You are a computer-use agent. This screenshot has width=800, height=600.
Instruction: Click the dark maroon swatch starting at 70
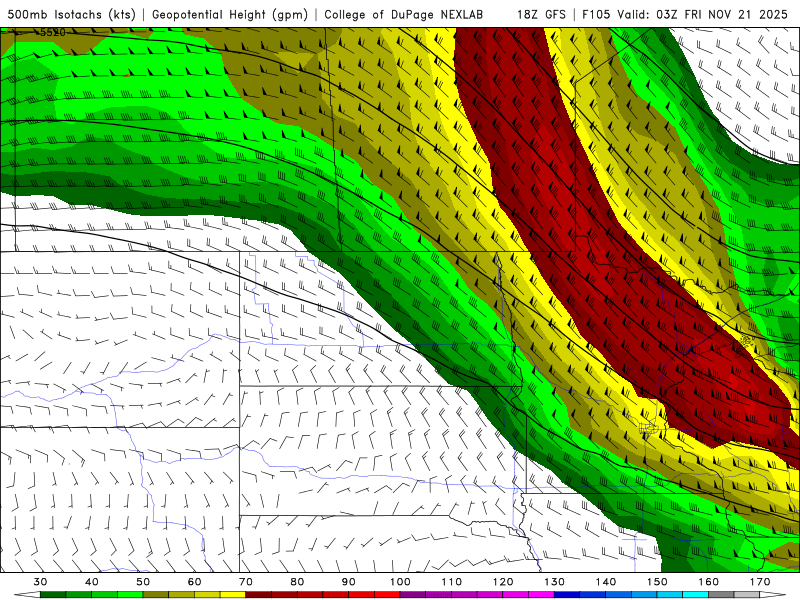(259, 594)
